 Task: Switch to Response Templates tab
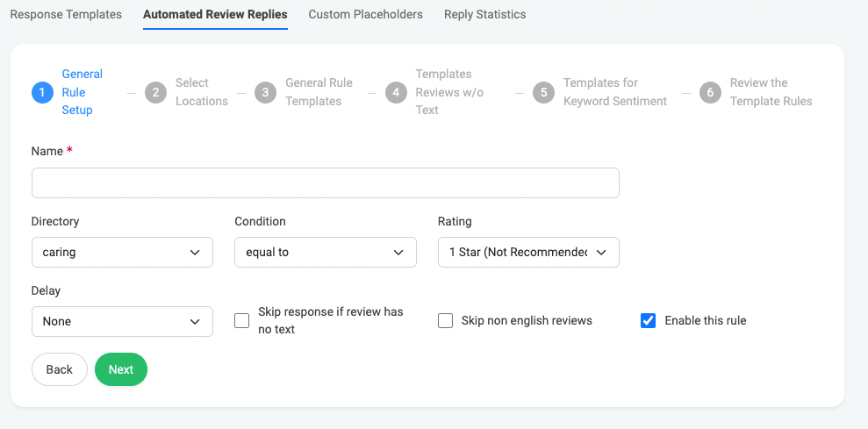pyautogui.click(x=66, y=14)
